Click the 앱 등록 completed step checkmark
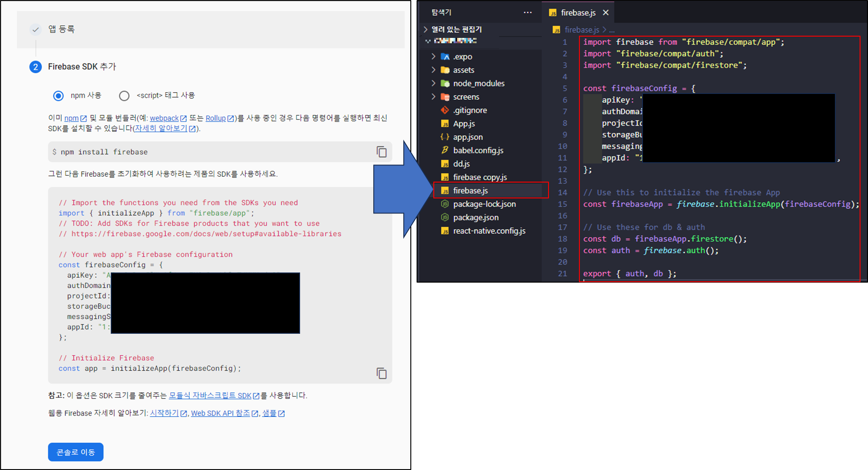This screenshot has width=868, height=470. (35, 30)
